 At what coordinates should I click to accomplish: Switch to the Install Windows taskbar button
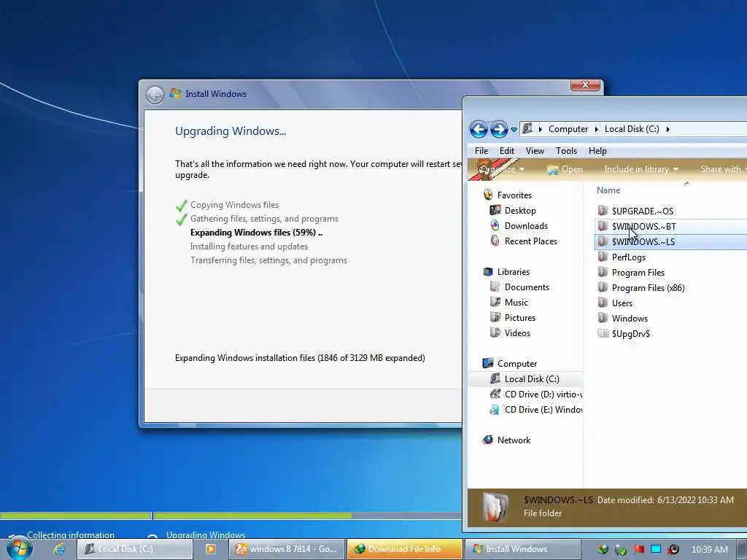[x=522, y=549]
